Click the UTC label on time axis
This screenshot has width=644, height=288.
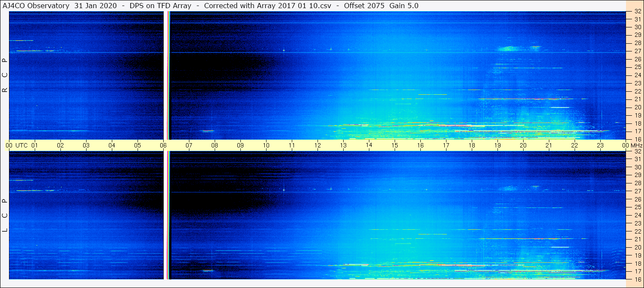tap(21, 145)
